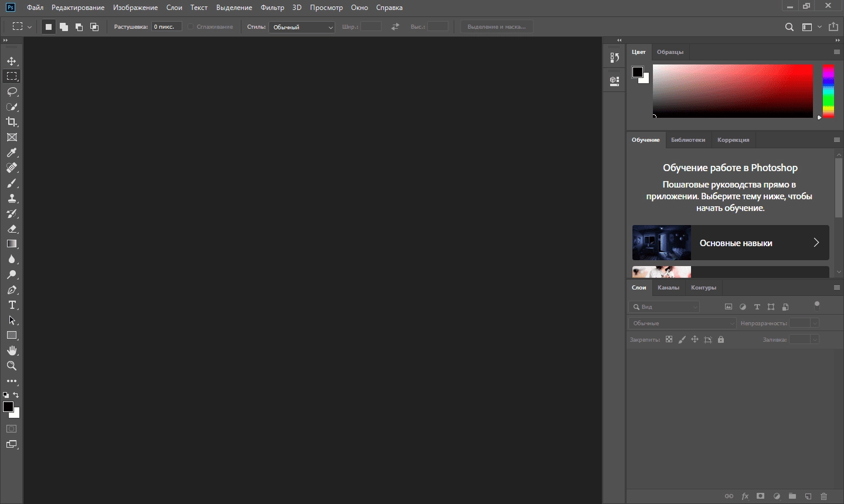Toggle type layer filter
The width and height of the screenshot is (844, 504).
point(757,307)
